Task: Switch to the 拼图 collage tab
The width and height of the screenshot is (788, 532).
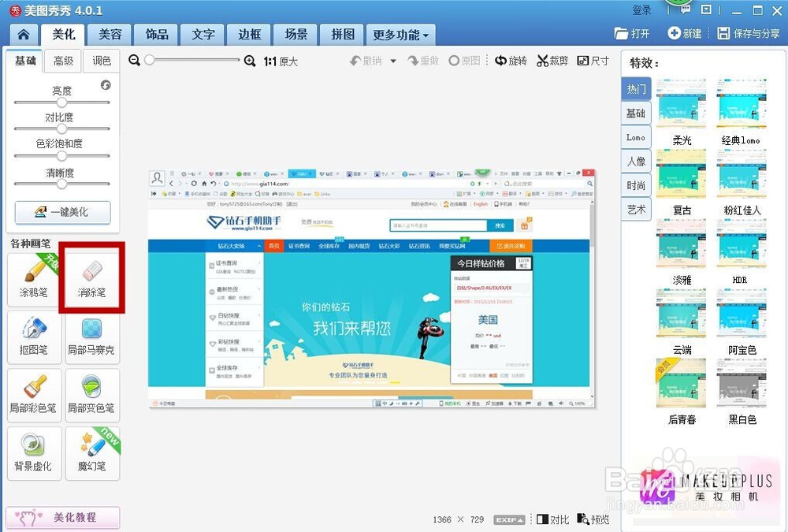Action: [343, 34]
